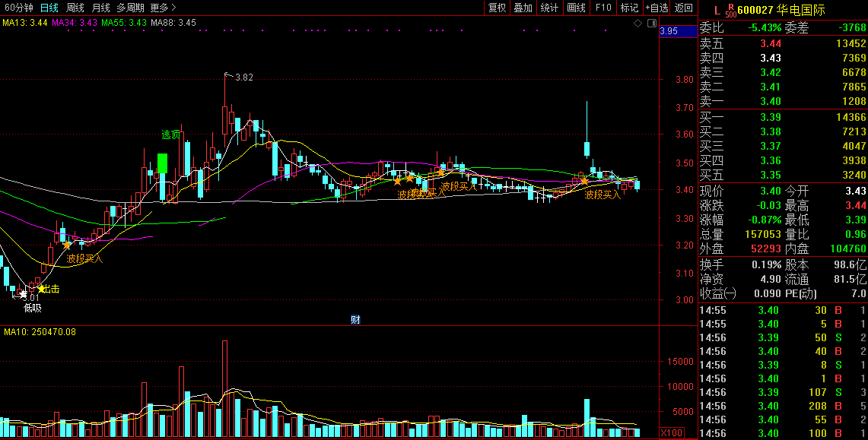Click the rightmost 波段买入 orange star
868x440 pixels.
tap(584, 181)
